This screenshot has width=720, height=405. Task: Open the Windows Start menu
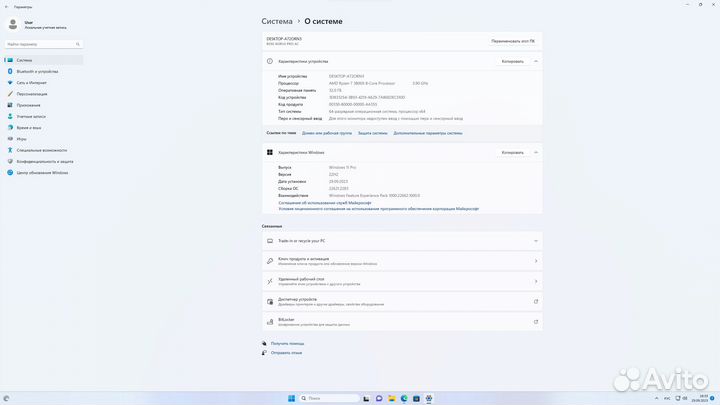click(x=291, y=399)
